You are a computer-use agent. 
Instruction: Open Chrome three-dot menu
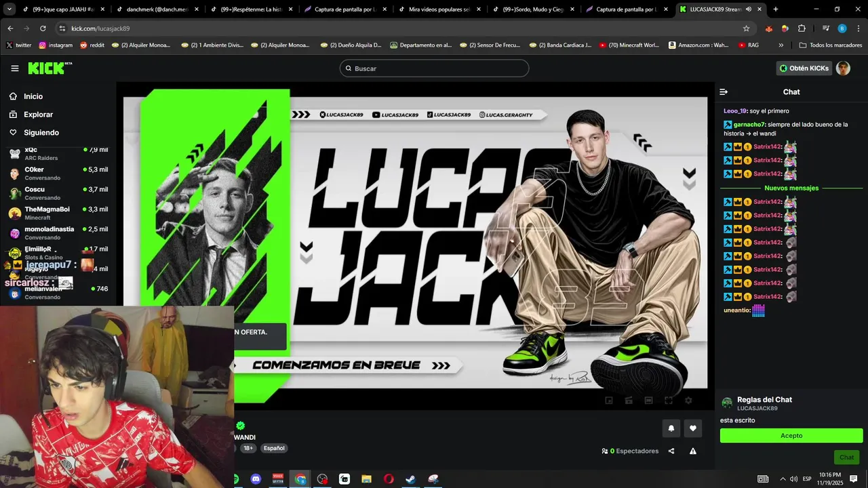858,28
